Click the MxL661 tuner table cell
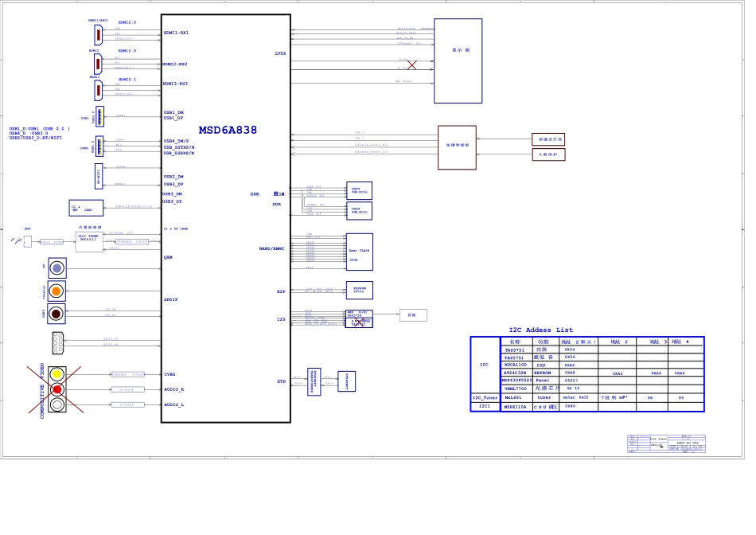 pyautogui.click(x=513, y=397)
